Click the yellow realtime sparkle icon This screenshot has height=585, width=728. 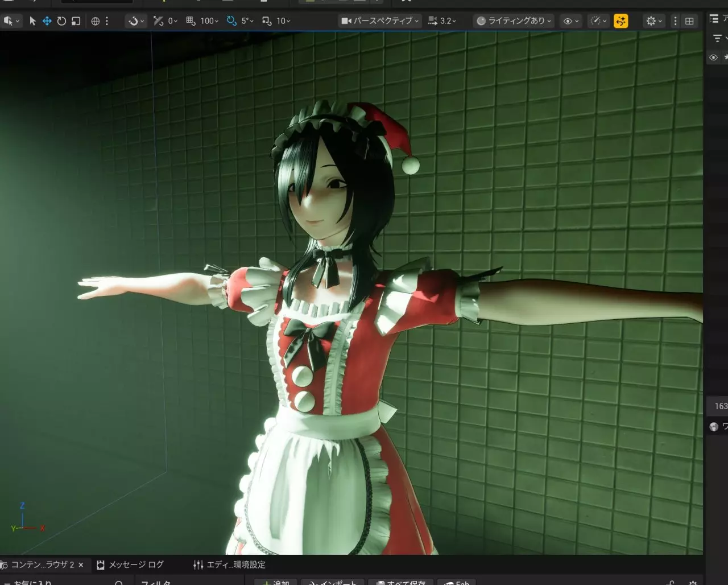[x=621, y=21]
